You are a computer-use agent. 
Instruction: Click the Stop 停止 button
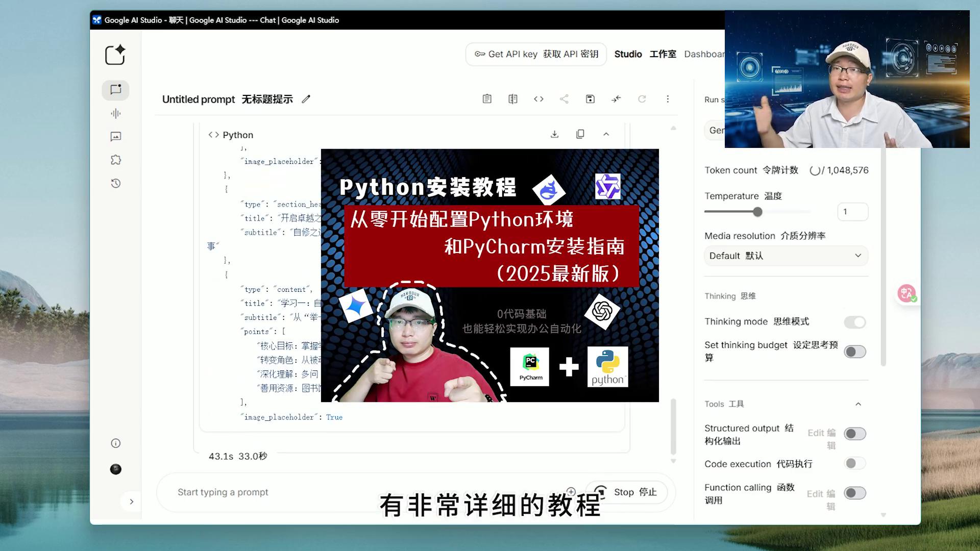tap(626, 492)
